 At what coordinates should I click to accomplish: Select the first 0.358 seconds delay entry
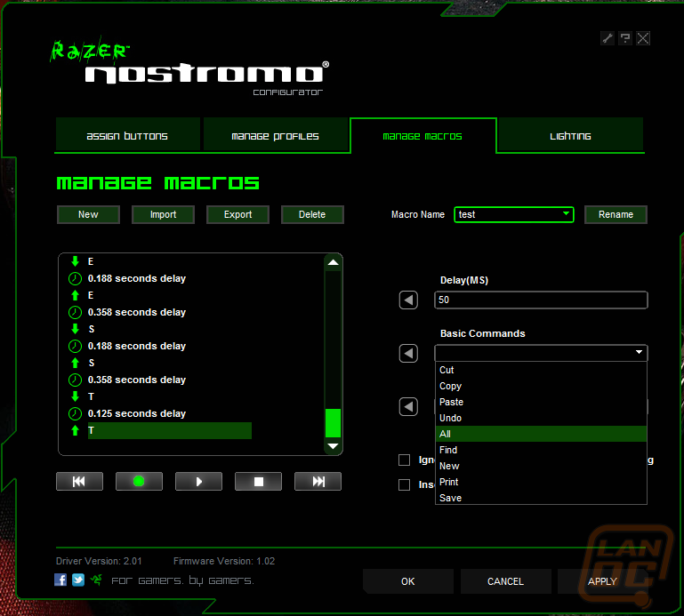(x=160, y=312)
